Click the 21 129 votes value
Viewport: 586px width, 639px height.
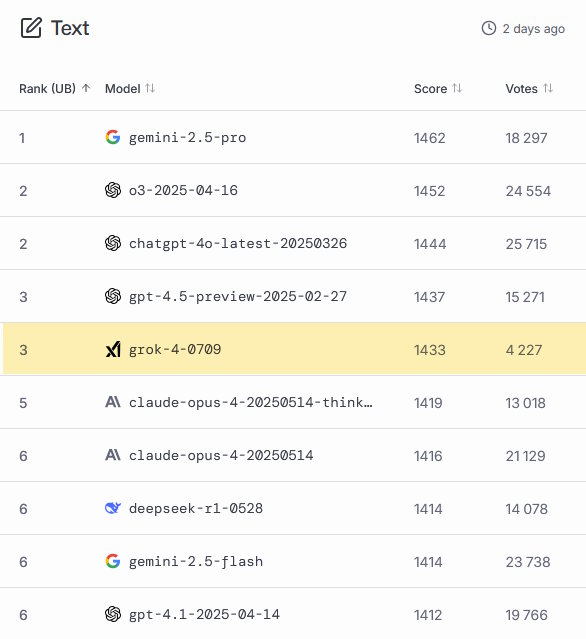click(526, 456)
